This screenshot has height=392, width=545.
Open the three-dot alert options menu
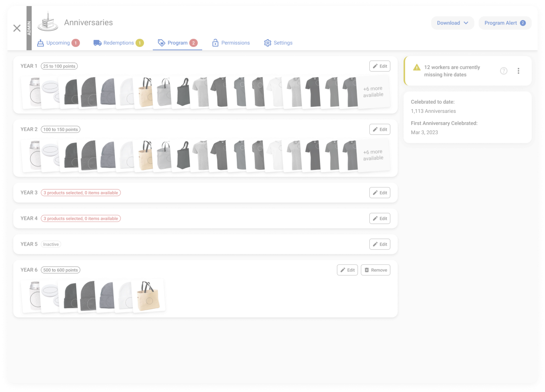coord(518,71)
